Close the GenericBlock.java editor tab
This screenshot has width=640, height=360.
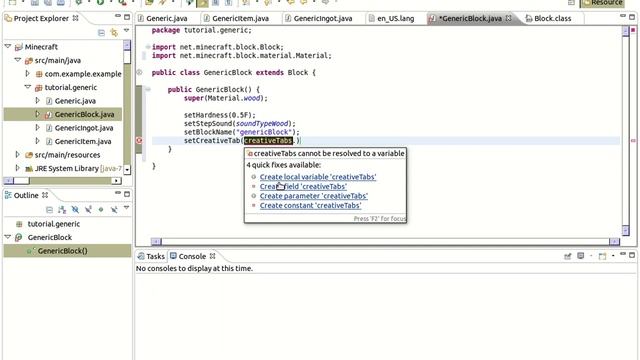(509, 18)
